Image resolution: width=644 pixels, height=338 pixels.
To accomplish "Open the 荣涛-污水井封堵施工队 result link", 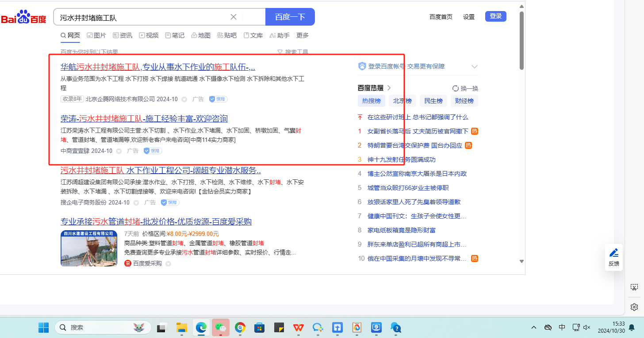I will click(144, 118).
